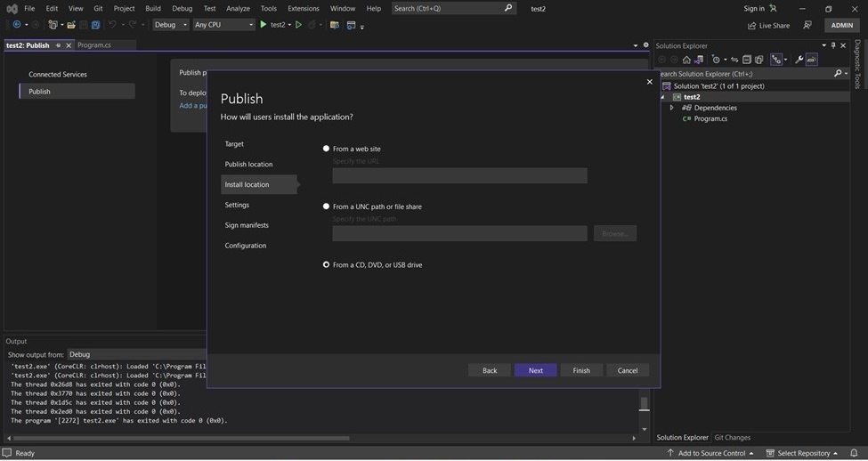This screenshot has width=868, height=461.
Task: Open the Any CPU platform dropdown
Action: click(223, 25)
